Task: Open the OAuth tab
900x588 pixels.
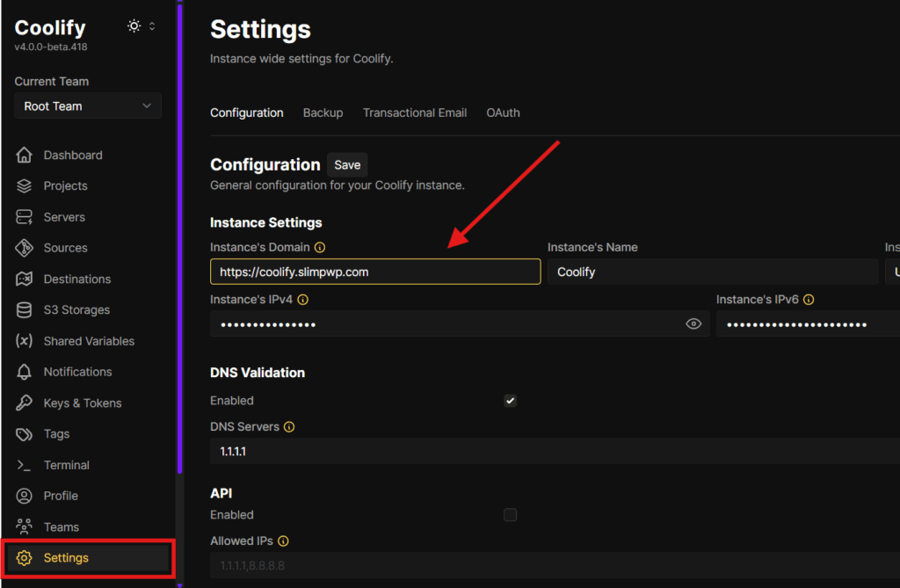Action: pos(504,113)
